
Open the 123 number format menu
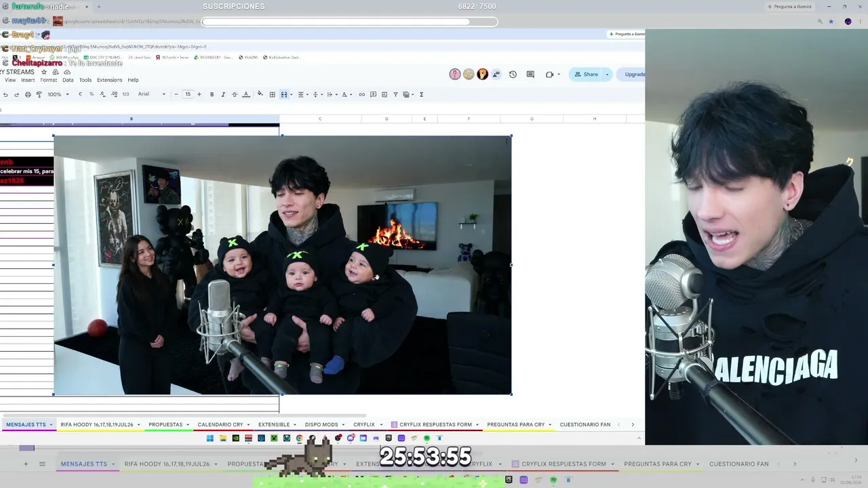coord(125,94)
